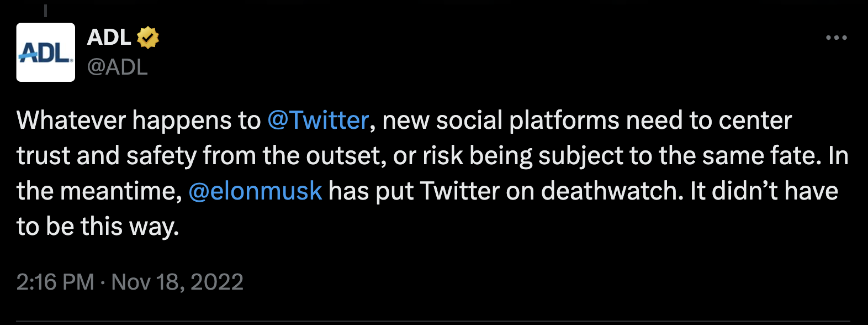Click the phrase trust and safety
868x325 pixels.
tap(107, 156)
